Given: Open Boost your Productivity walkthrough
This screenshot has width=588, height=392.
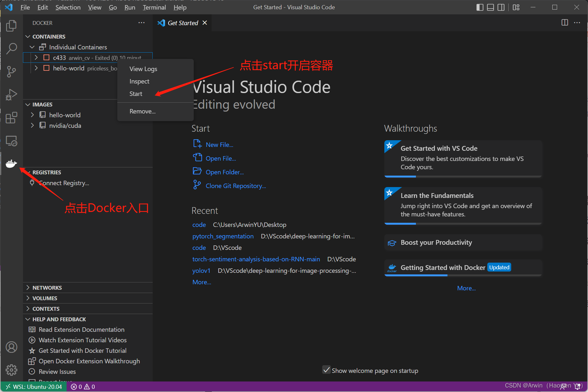Looking at the screenshot, I should tap(463, 243).
